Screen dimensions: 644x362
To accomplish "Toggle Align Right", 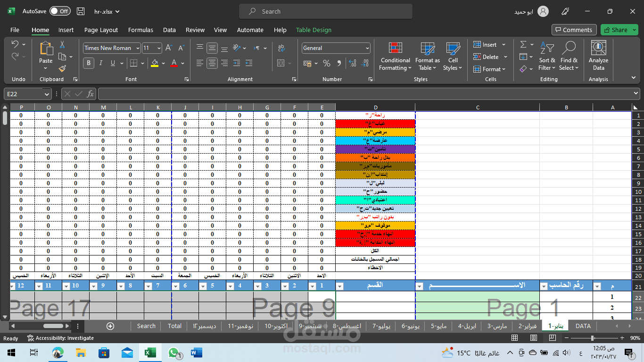I will pyautogui.click(x=224, y=63).
